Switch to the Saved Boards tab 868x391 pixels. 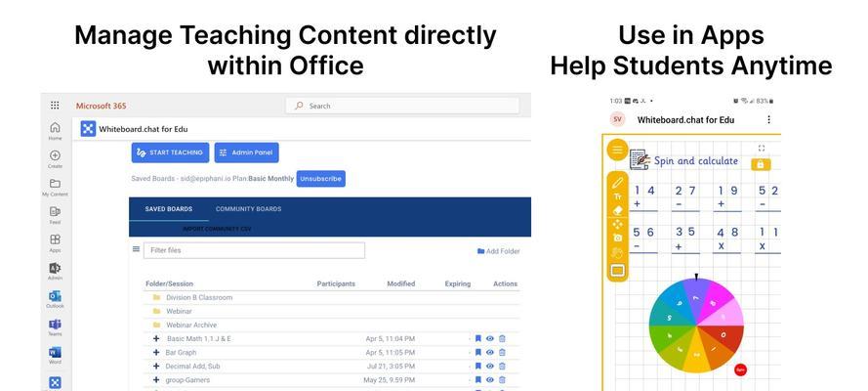tap(169, 209)
